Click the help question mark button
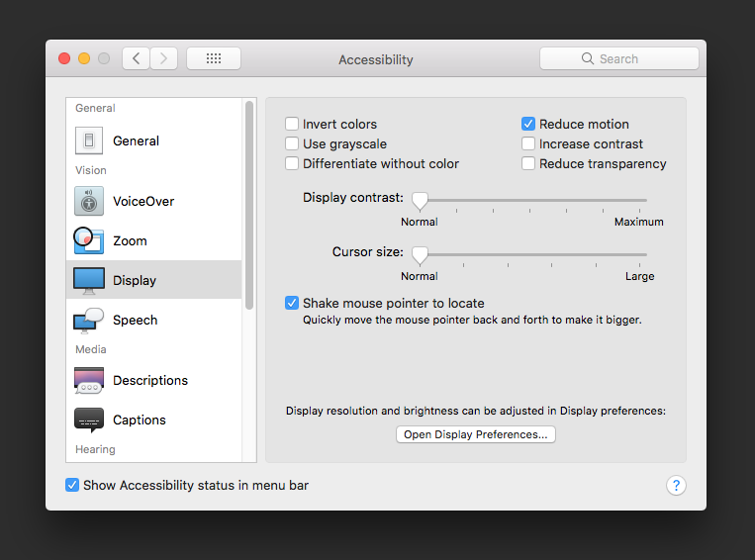This screenshot has height=560, width=755. point(677,485)
